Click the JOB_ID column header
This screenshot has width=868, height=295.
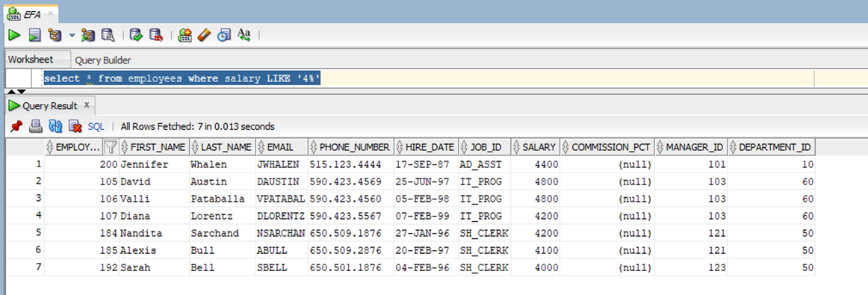(484, 146)
